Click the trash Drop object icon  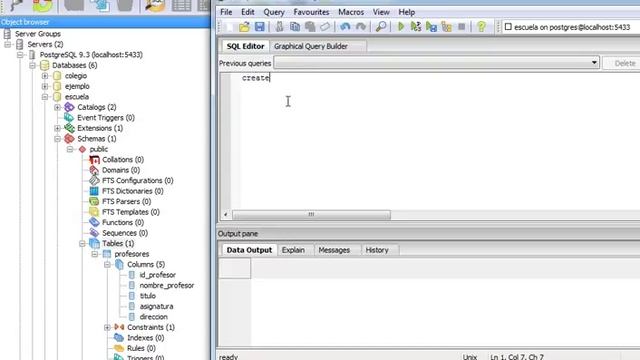tap(124, 5)
